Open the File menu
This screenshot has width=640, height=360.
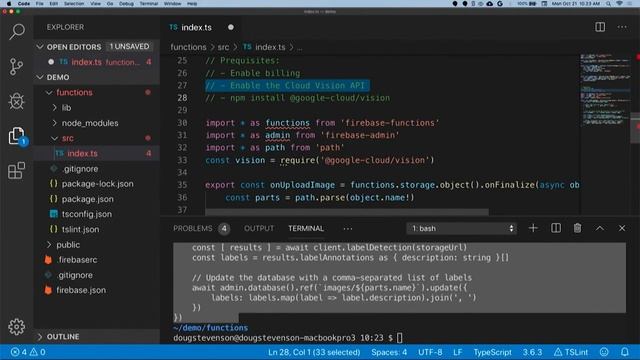(40, 4)
